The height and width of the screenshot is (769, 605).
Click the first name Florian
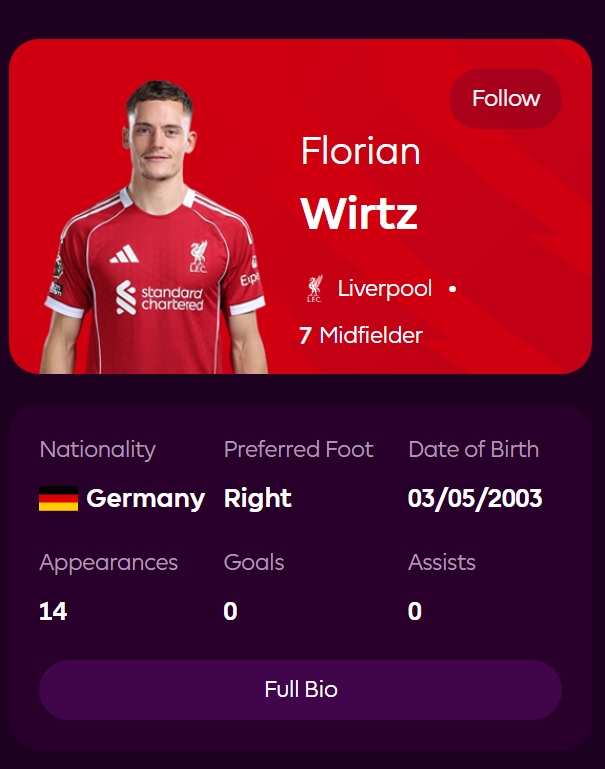click(x=360, y=152)
